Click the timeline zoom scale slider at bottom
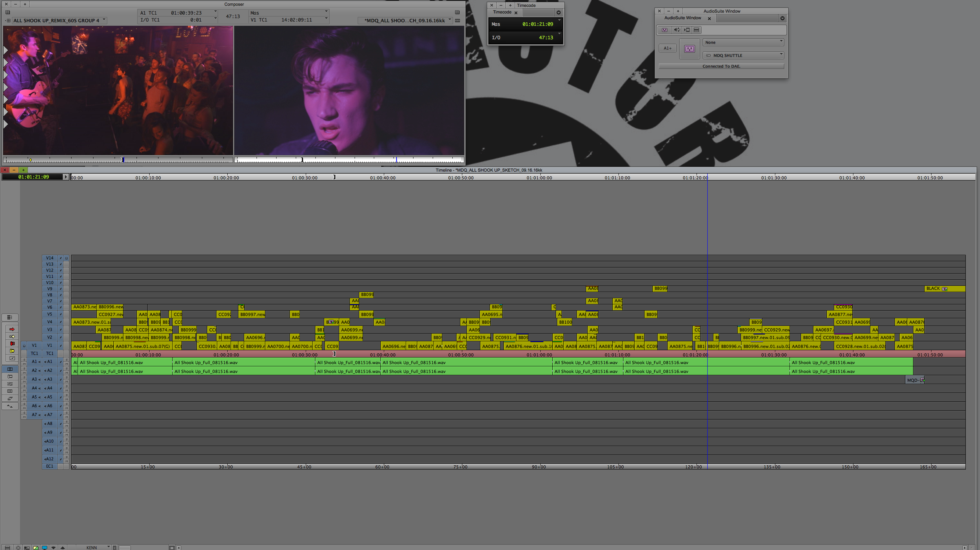980x550 pixels. coord(124,548)
